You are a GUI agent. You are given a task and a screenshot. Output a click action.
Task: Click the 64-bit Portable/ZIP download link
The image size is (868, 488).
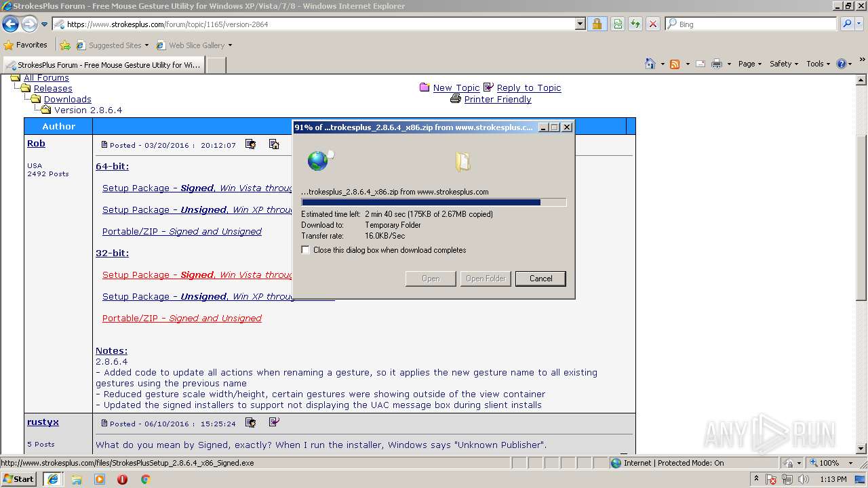point(182,232)
